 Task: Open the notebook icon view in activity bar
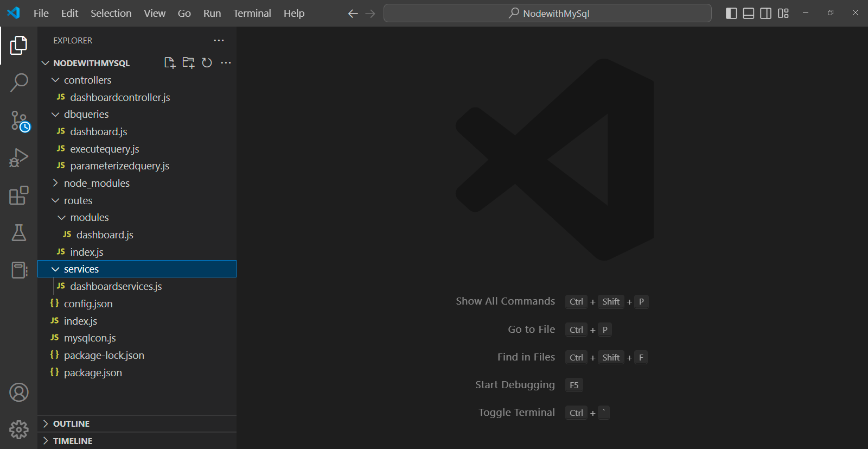click(18, 270)
